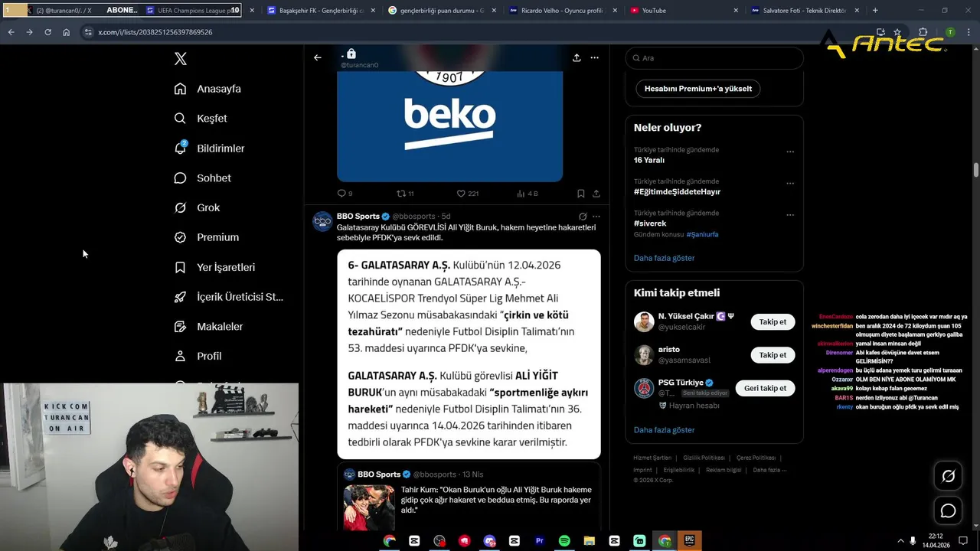Open #EğitimdeŞiddeteHayır trend

[x=677, y=192]
